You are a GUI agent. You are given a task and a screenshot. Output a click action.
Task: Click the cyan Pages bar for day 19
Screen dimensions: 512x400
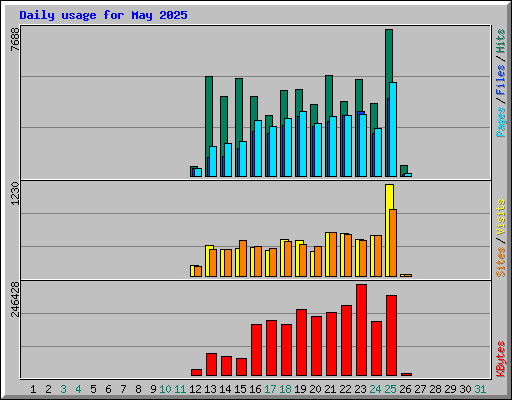303,144
